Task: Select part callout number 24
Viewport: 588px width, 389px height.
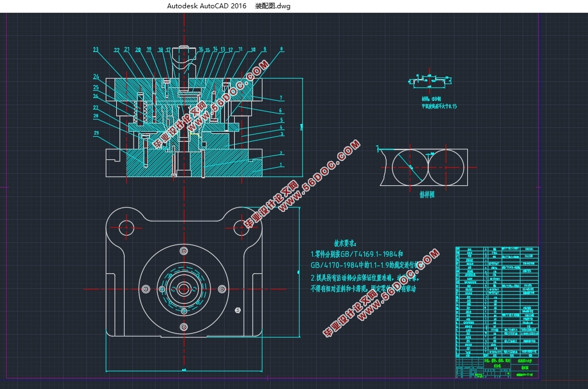Action: click(96, 76)
